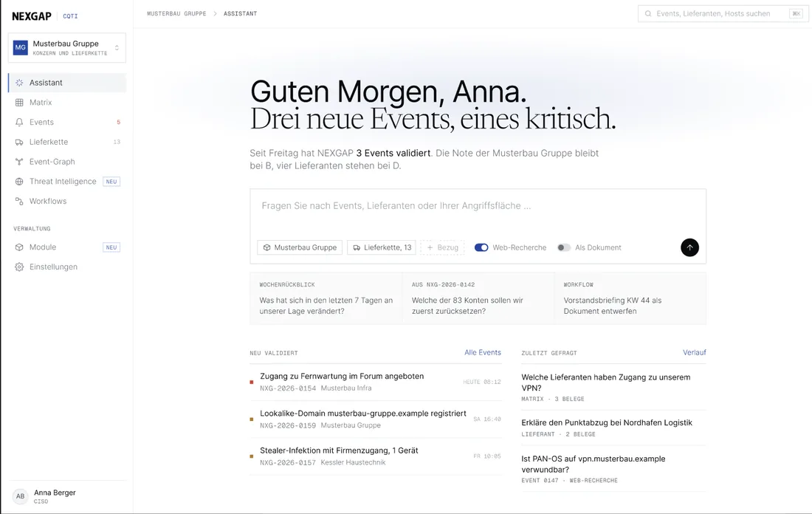
Task: Open Module under Verwaltung
Action: click(x=66, y=247)
